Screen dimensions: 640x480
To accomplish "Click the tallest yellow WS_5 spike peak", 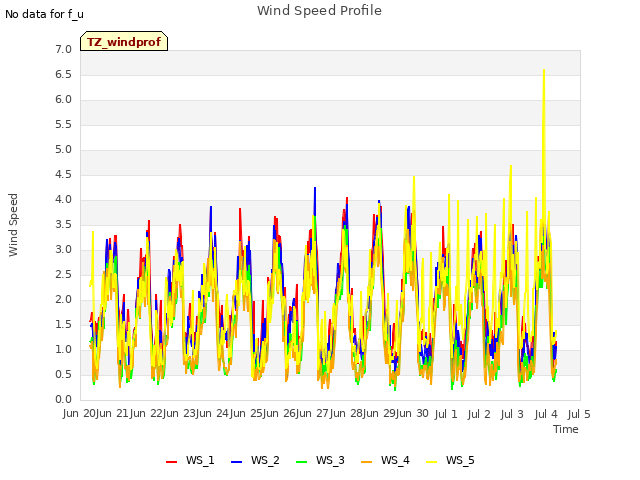I will (x=544, y=70).
